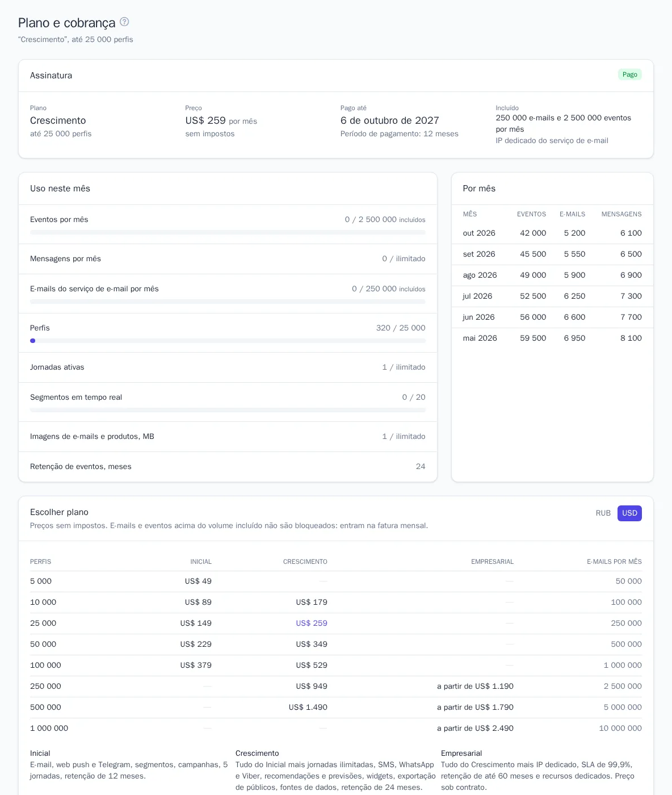
Task: Click the Eventos por mês progress bar
Action: (228, 232)
